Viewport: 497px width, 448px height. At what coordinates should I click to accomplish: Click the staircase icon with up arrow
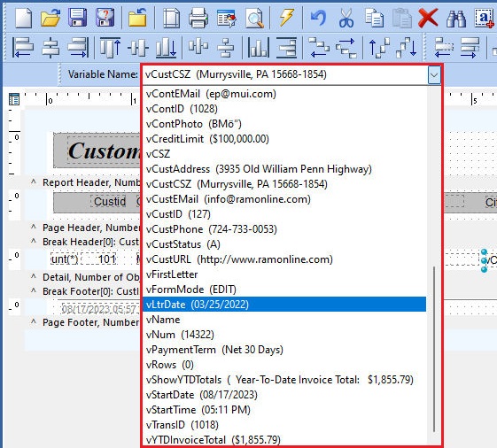[379, 48]
